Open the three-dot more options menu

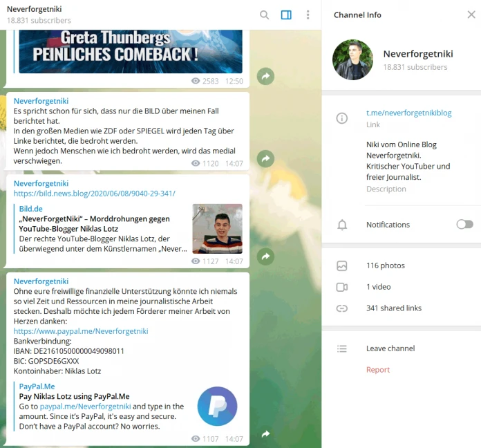click(x=308, y=15)
